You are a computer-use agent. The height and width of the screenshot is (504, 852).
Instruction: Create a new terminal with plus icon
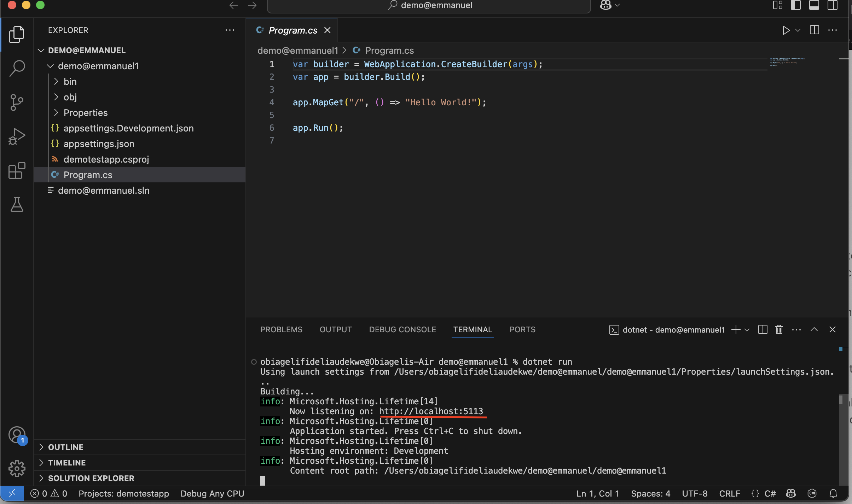coord(736,329)
